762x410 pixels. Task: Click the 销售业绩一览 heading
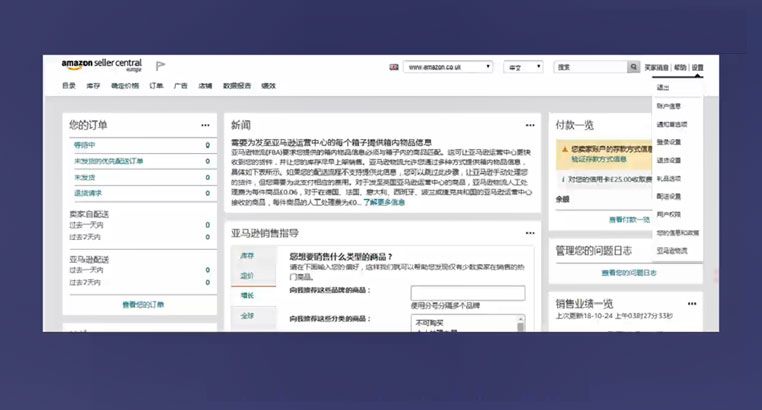click(x=584, y=304)
